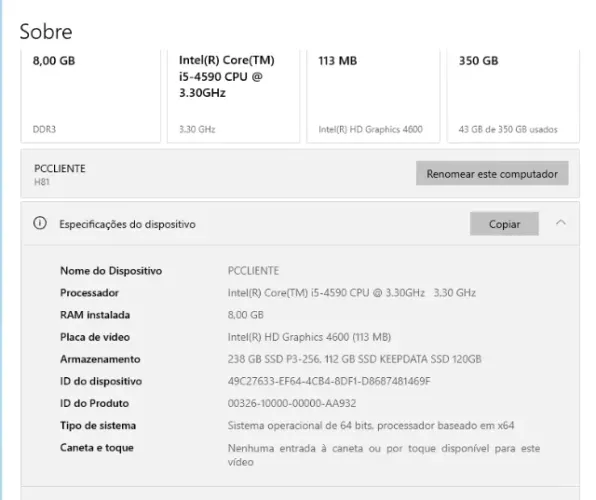This screenshot has height=500, width=596.
Task: Click the Caneta e toque description
Action: point(384,455)
